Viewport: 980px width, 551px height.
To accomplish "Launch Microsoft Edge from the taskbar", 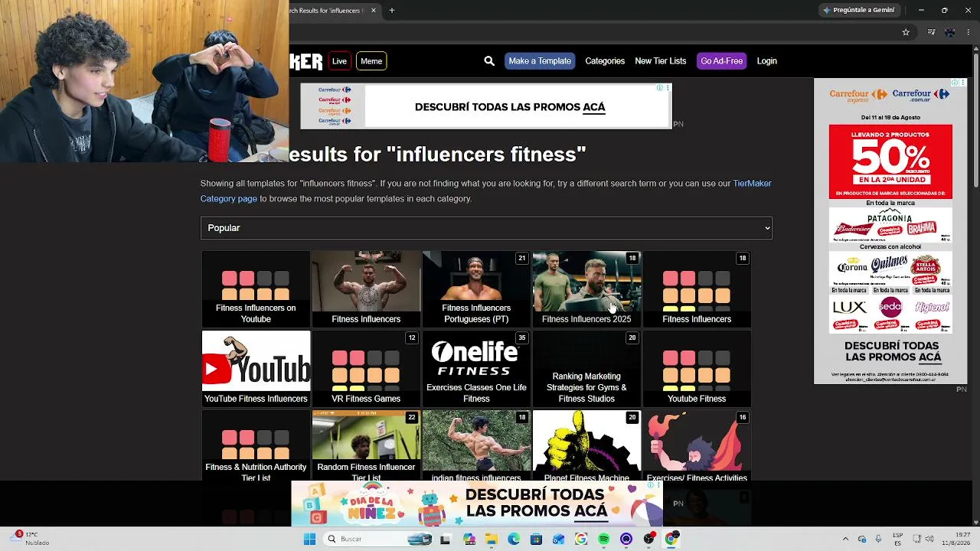I will (514, 539).
